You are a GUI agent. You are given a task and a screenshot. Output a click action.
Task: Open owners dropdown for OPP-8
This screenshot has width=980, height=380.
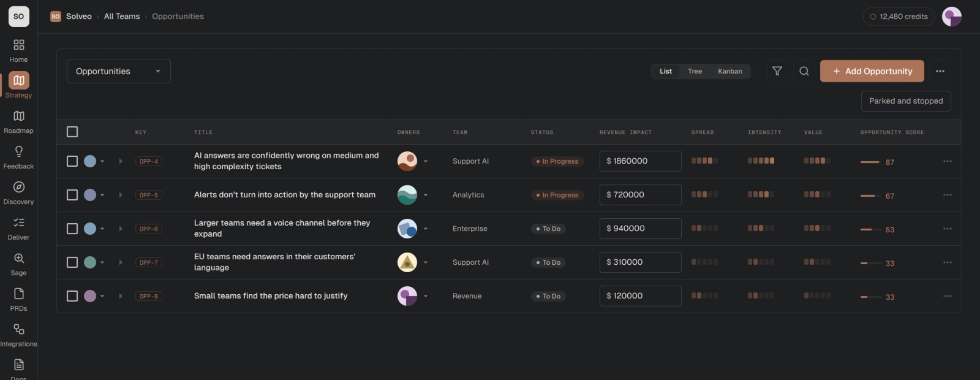pyautogui.click(x=426, y=296)
